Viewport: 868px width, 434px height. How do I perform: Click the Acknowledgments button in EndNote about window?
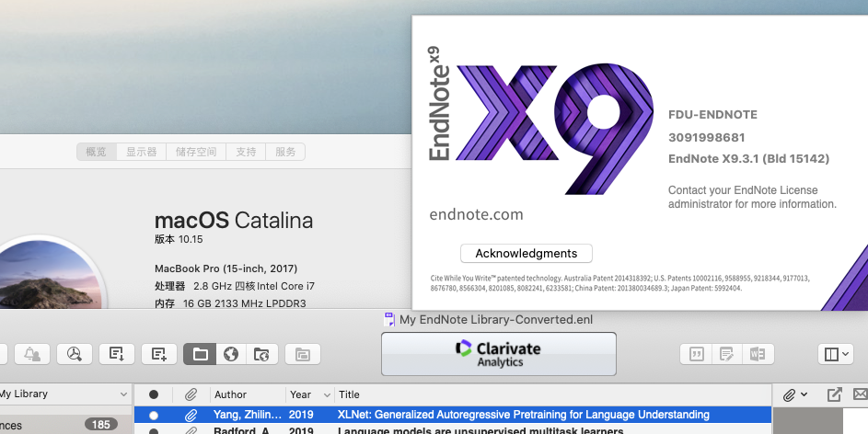[x=527, y=253]
